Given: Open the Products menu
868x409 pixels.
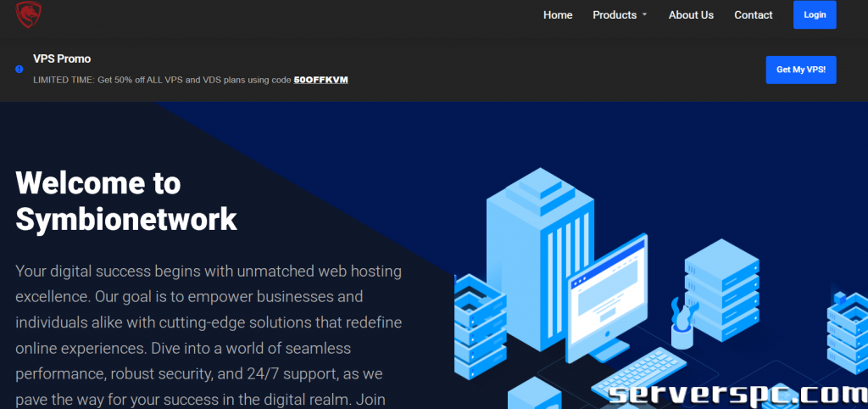Looking at the screenshot, I should (615, 15).
